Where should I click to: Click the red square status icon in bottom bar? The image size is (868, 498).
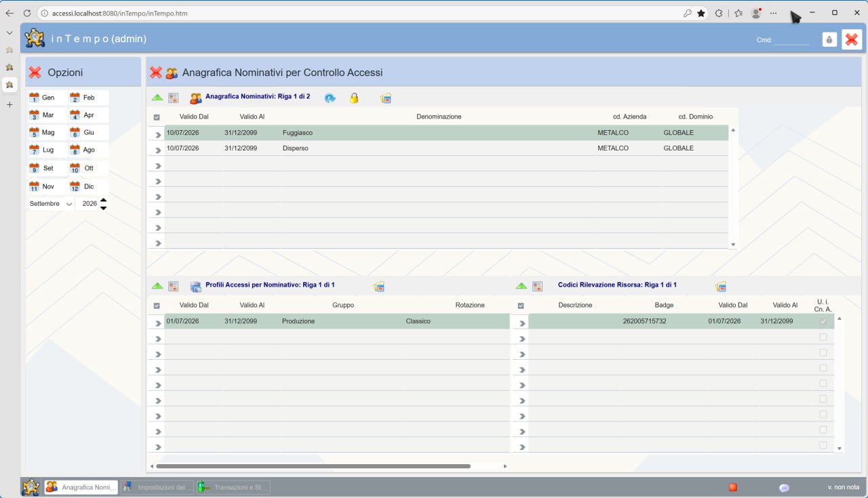[733, 487]
